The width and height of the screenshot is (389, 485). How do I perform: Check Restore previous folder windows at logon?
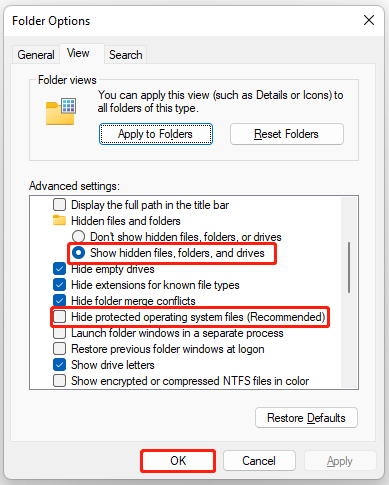click(x=59, y=349)
